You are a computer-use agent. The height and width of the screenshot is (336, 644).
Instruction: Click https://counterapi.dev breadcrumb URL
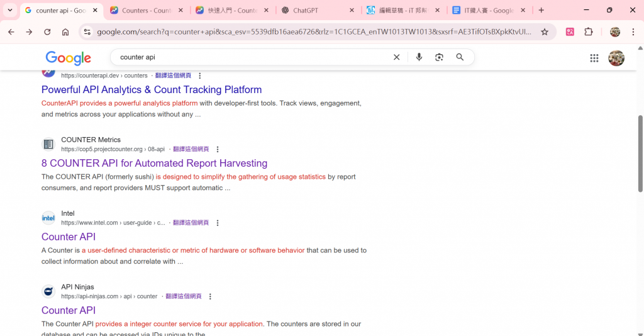pyautogui.click(x=104, y=76)
